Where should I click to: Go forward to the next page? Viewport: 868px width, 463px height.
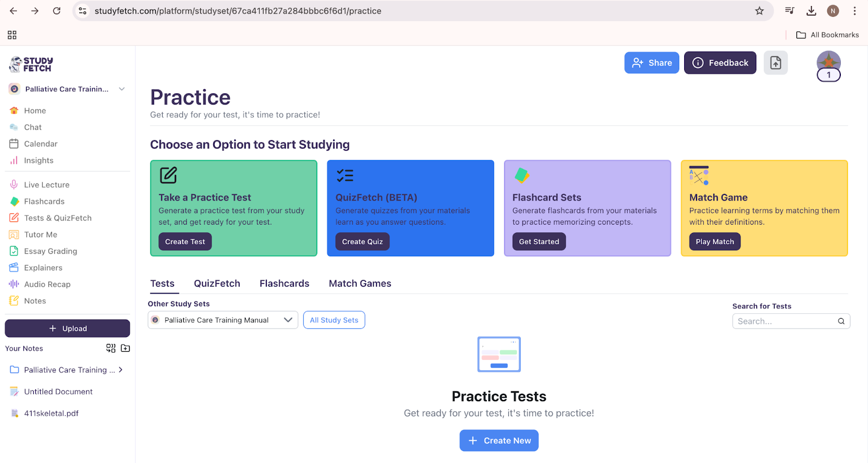click(35, 11)
